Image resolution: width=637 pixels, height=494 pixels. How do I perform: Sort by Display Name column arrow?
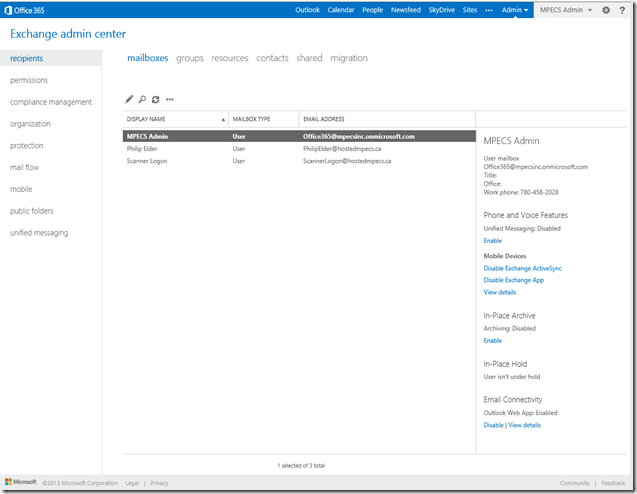223,119
